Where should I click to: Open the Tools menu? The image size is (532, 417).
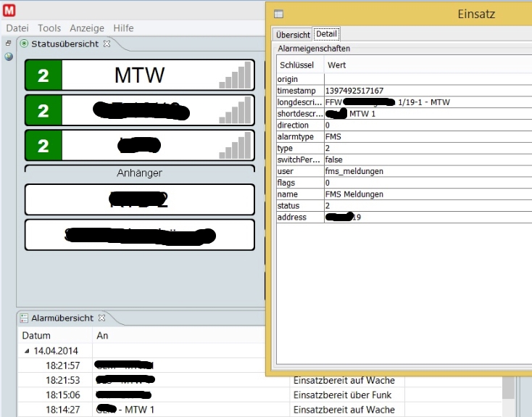coord(49,28)
